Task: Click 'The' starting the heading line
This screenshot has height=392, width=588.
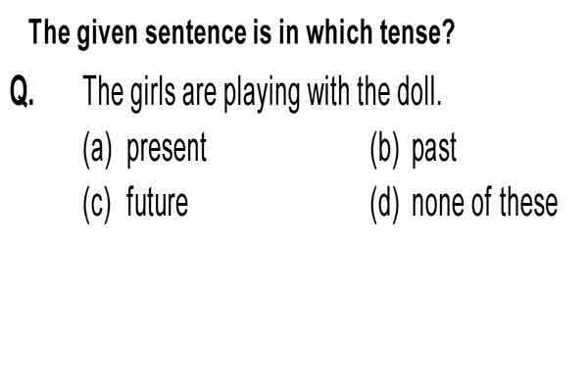Action: click(49, 31)
